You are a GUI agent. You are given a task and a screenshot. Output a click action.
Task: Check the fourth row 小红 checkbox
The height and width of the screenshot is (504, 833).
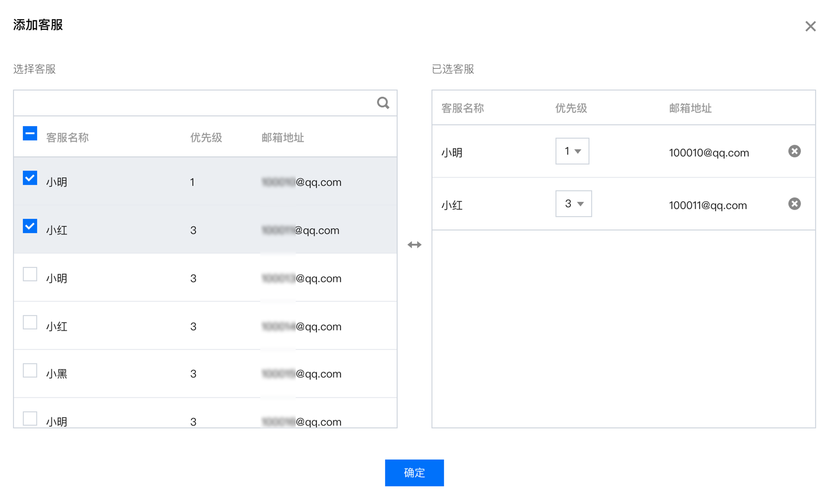(x=30, y=322)
